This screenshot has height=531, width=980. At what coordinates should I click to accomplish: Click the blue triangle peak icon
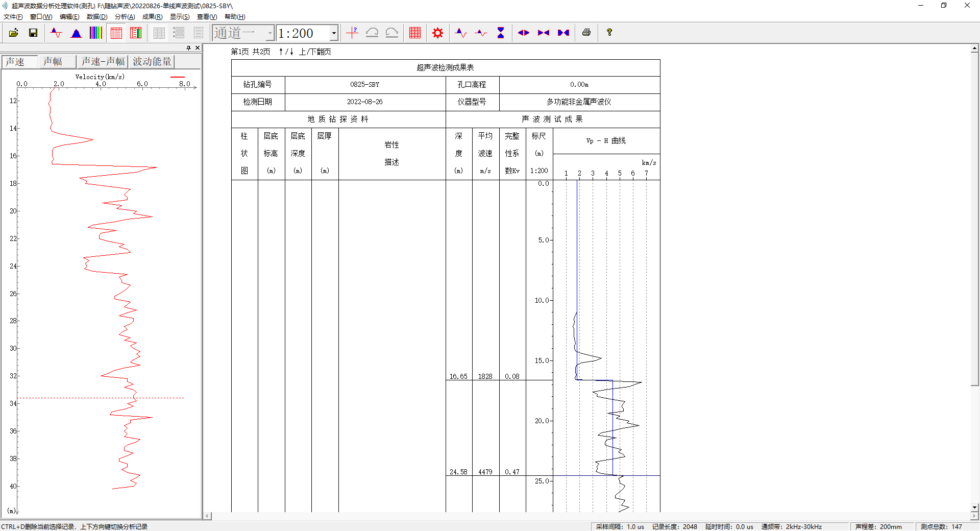(76, 33)
